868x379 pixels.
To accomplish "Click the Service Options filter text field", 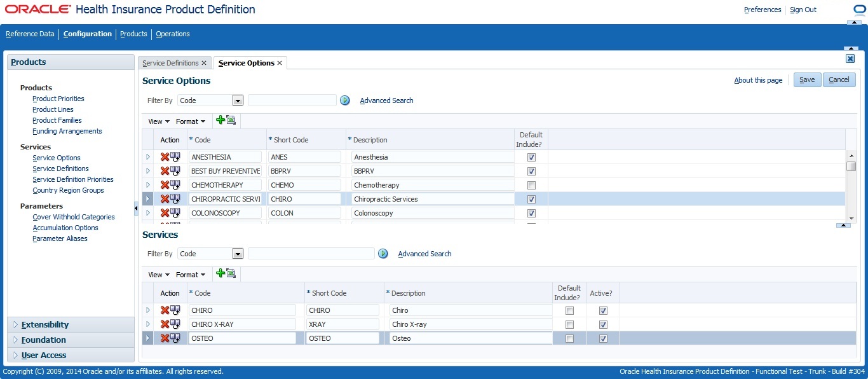I will coord(292,100).
